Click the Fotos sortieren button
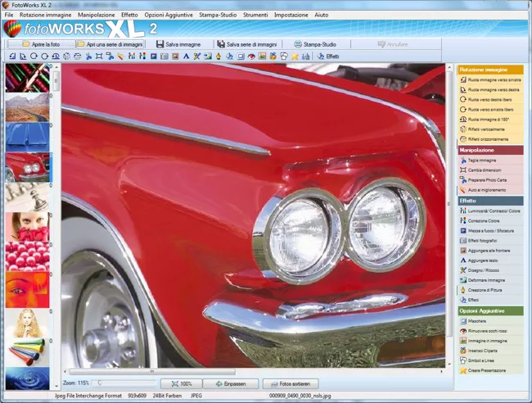532x403 pixels. click(x=291, y=383)
